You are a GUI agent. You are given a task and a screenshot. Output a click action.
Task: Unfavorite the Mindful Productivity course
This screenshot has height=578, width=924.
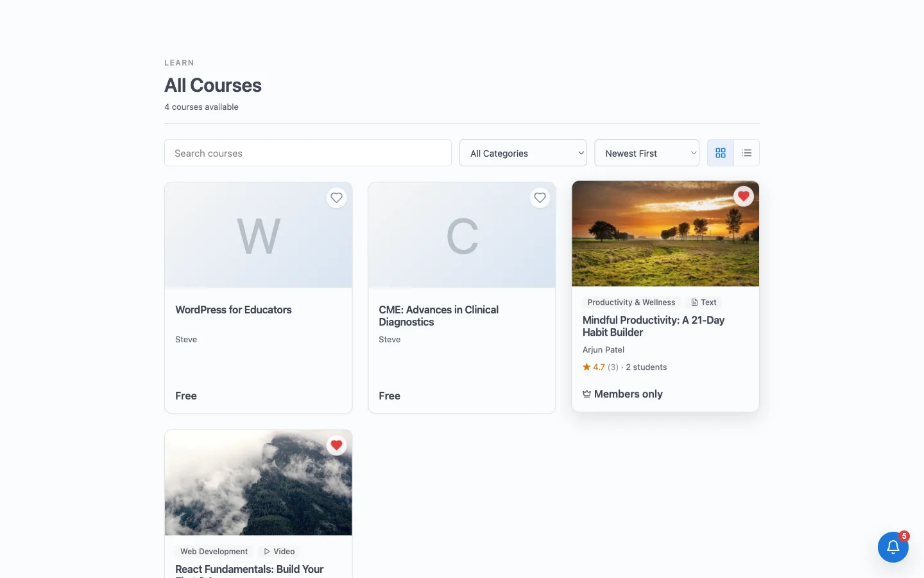[743, 196]
